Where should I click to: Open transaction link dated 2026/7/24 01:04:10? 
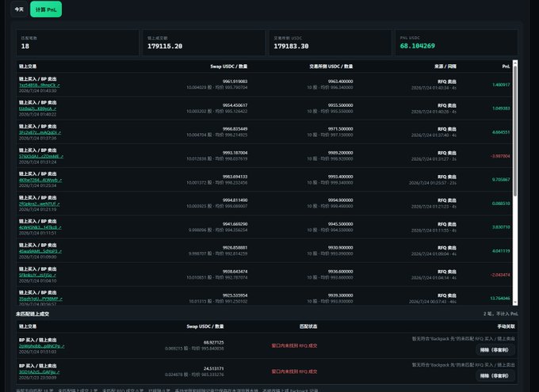(x=37, y=275)
